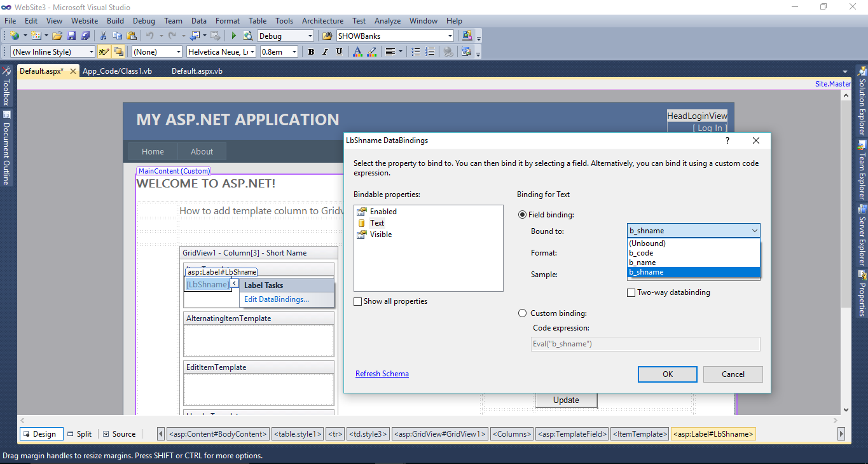Click the LbShname smart tag arrow
This screenshot has width=868, height=464.
(234, 283)
